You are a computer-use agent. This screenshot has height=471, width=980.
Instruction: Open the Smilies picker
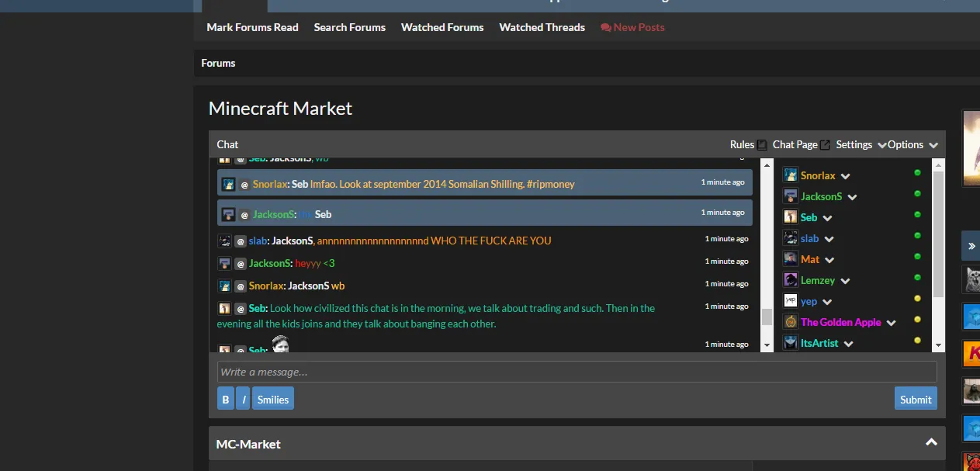tap(273, 399)
